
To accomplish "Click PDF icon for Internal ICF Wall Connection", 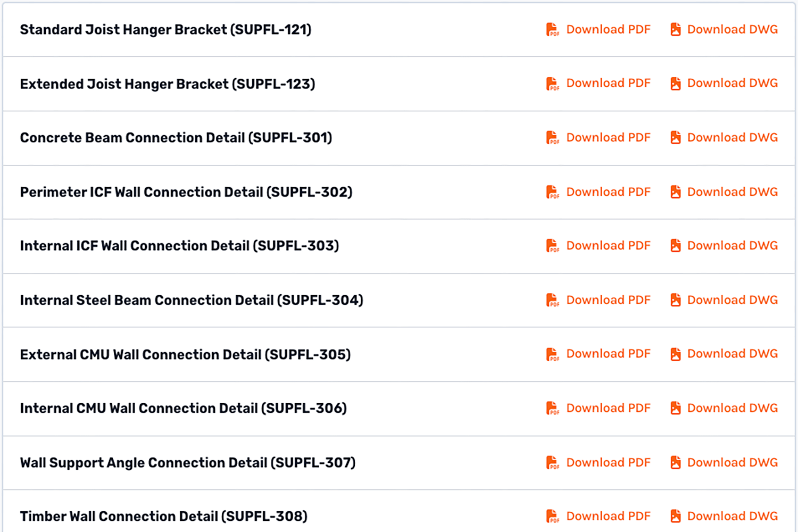I will tap(552, 246).
